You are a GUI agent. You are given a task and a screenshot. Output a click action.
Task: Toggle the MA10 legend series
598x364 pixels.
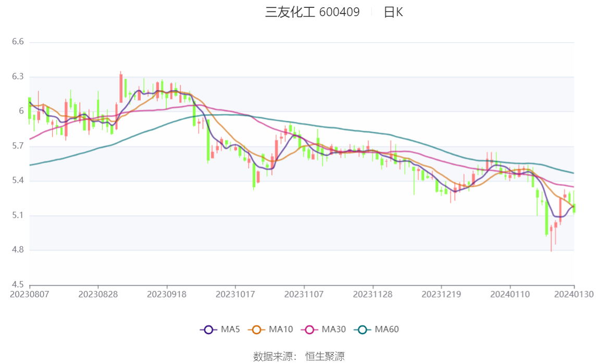[x=270, y=329]
